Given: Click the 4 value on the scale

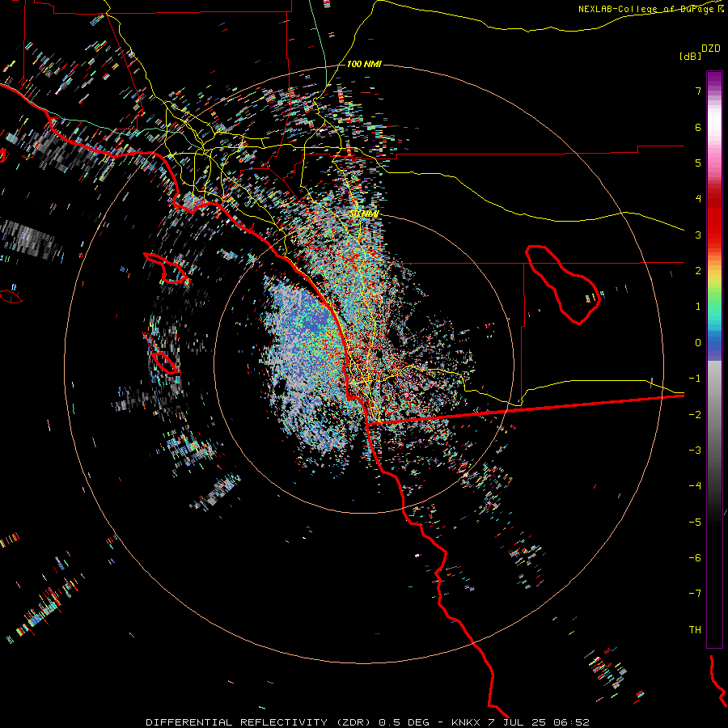Looking at the screenshot, I should 698,199.
